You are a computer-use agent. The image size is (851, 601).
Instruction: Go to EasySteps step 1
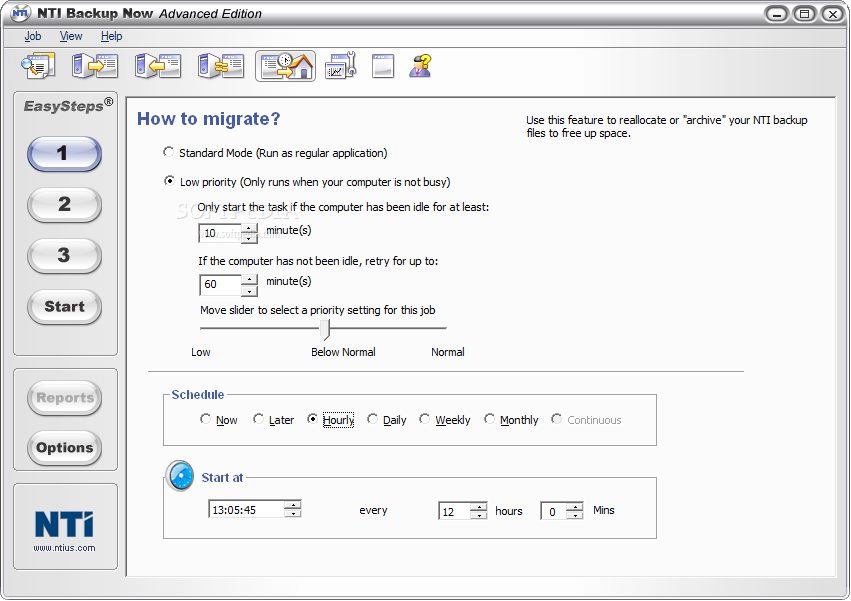(x=64, y=154)
